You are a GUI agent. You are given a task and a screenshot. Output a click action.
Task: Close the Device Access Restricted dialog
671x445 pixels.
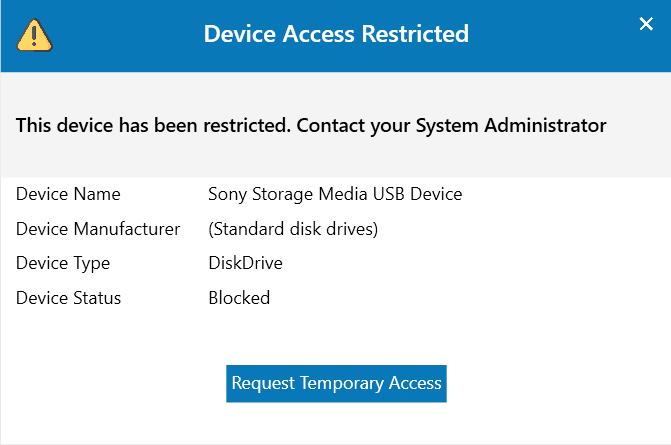click(x=646, y=25)
